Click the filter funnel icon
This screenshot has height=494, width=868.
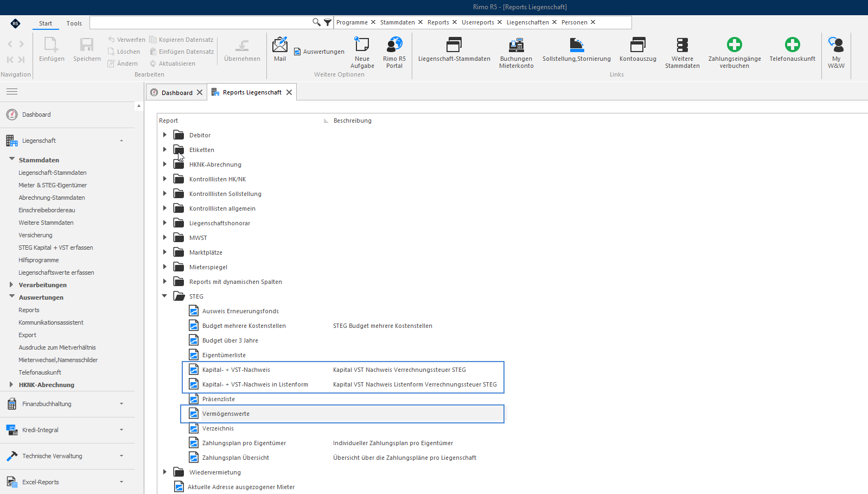click(x=328, y=22)
